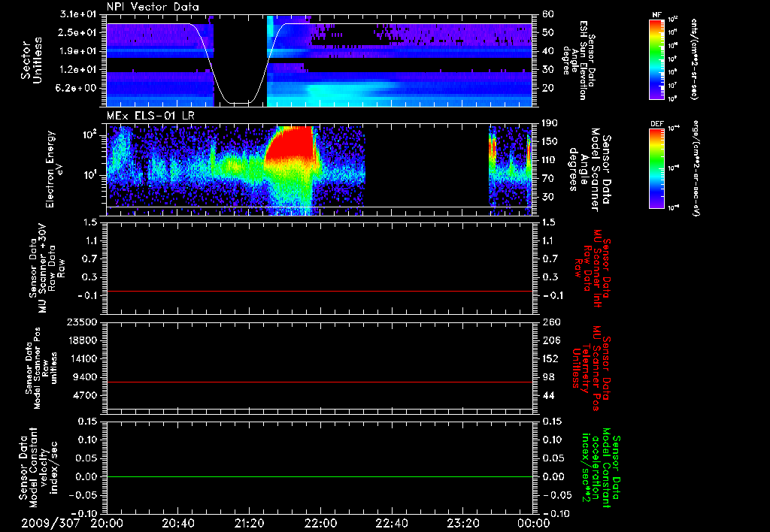
Task: Click the '22:00' time axis label
Action: point(320,523)
